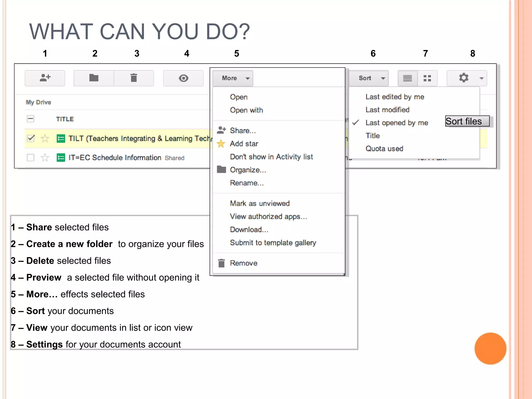Expand the settings gear dropdown arrow

click(481, 78)
